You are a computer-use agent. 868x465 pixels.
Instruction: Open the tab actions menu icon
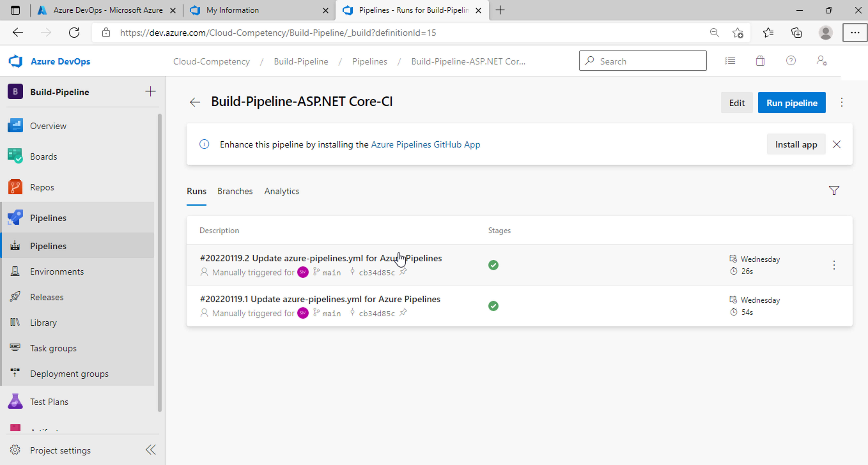15,10
